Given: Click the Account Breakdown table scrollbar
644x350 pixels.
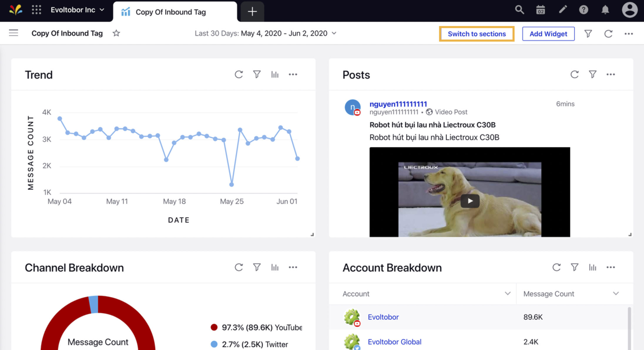Looking at the screenshot, I should pos(629,328).
